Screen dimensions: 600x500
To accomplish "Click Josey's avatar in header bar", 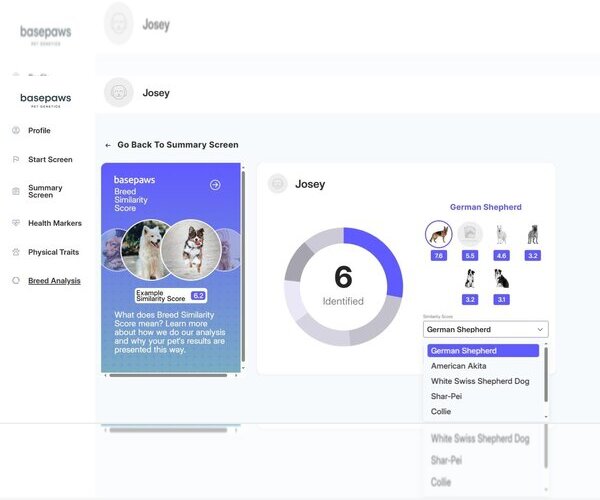I will [x=119, y=93].
